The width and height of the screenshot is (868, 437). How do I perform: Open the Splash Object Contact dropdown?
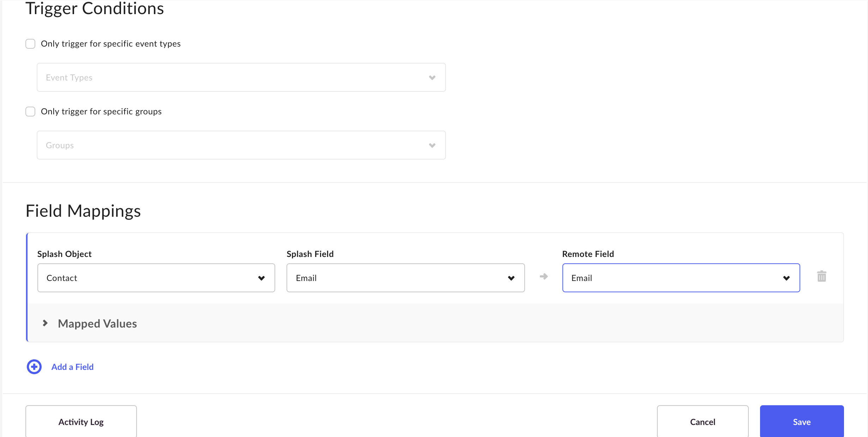[x=156, y=278]
